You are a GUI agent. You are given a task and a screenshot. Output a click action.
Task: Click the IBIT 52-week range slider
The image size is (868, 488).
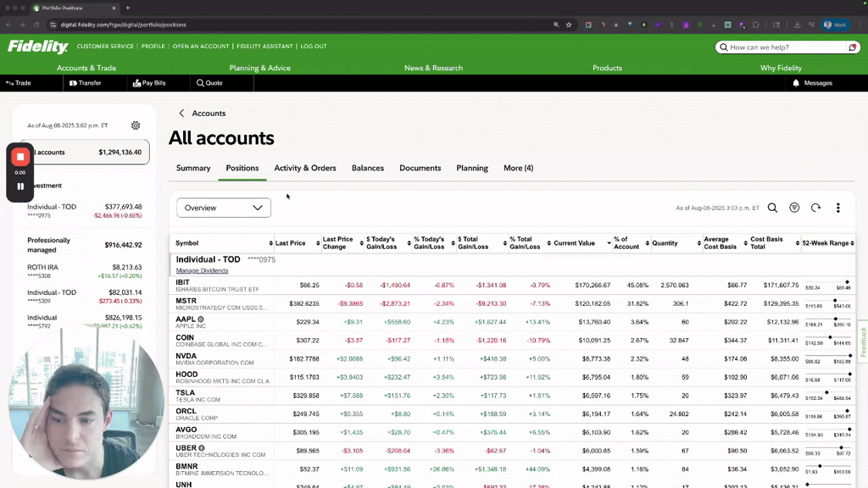(x=828, y=285)
